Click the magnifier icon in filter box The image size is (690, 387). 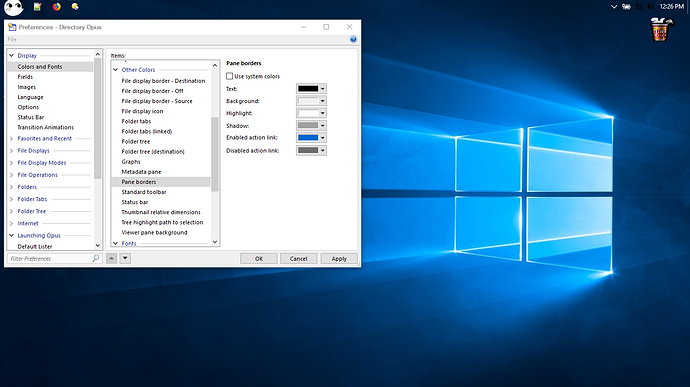click(x=95, y=258)
